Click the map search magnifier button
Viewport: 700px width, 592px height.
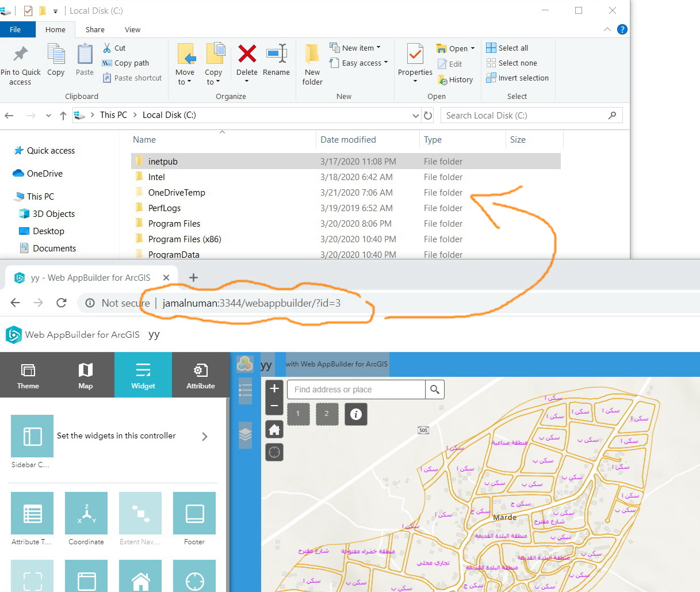[435, 389]
